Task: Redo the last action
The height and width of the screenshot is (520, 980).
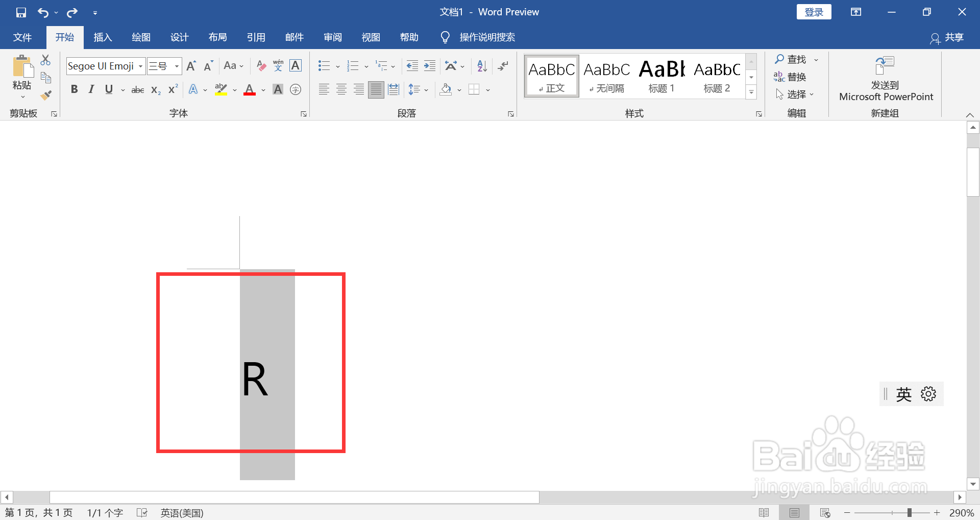Action: [x=72, y=12]
